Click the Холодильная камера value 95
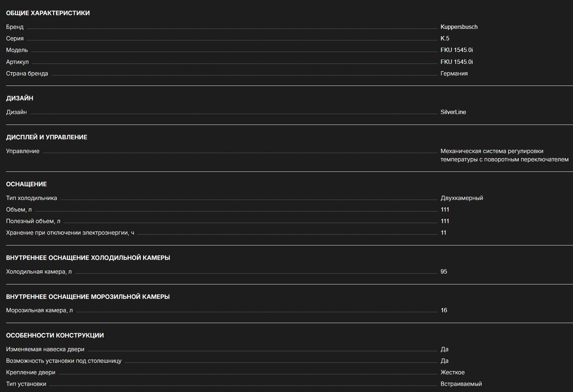 (444, 272)
